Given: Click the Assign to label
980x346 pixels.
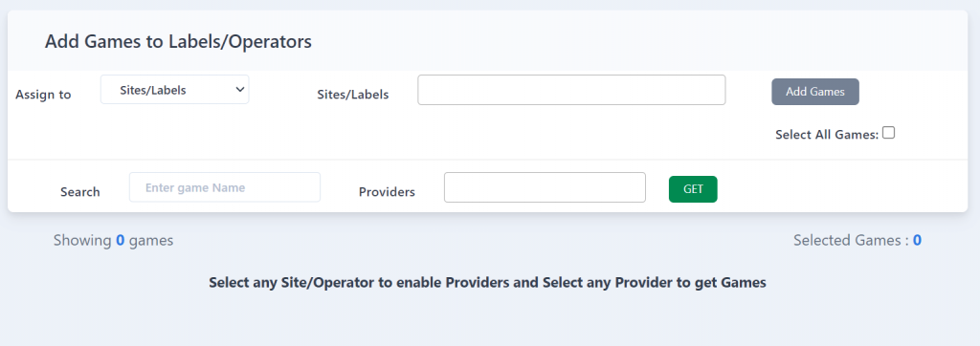Looking at the screenshot, I should [43, 95].
